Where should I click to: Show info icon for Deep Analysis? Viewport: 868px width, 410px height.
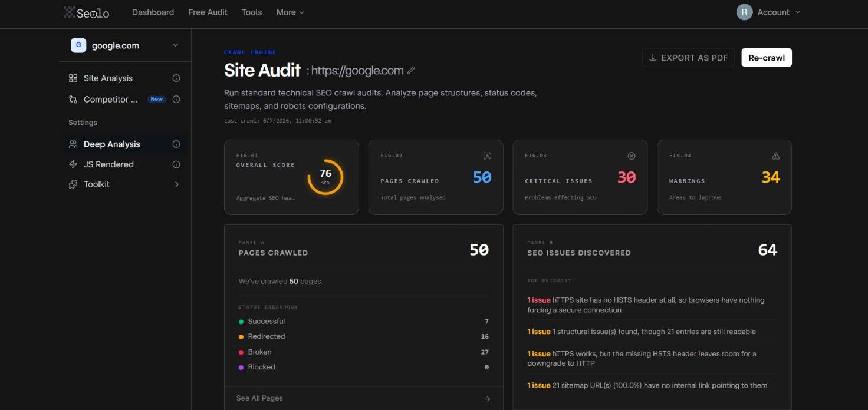pyautogui.click(x=176, y=144)
